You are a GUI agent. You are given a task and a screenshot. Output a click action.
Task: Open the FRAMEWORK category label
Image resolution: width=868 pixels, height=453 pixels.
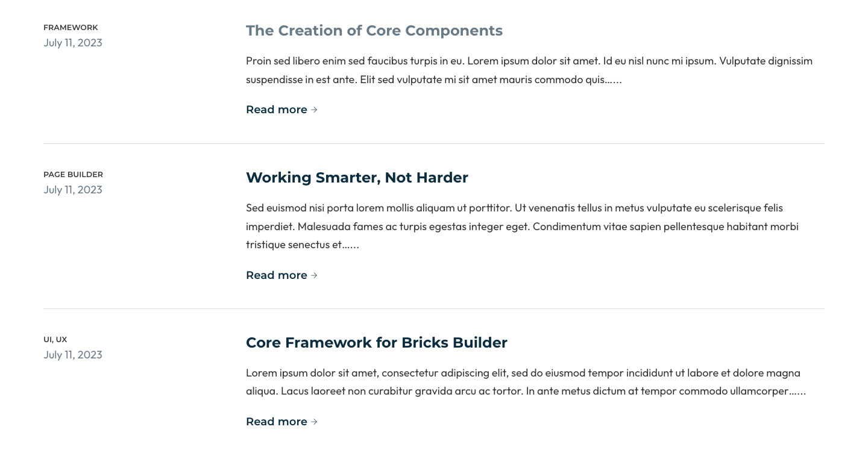click(x=71, y=27)
